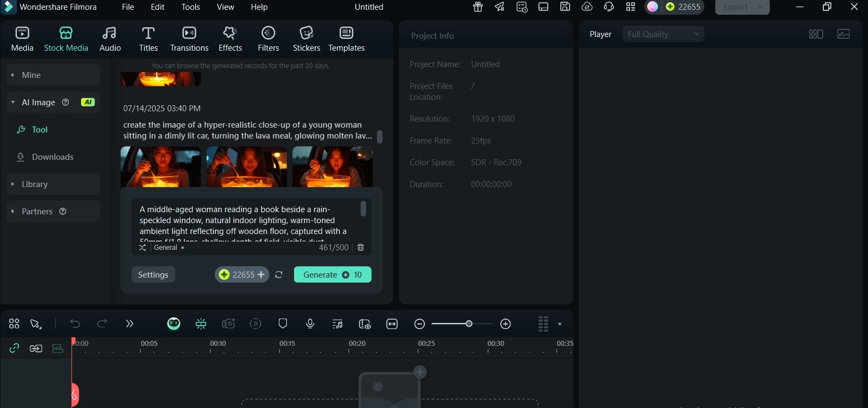868x408 pixels.
Task: Click the Generate button
Action: coord(332,274)
